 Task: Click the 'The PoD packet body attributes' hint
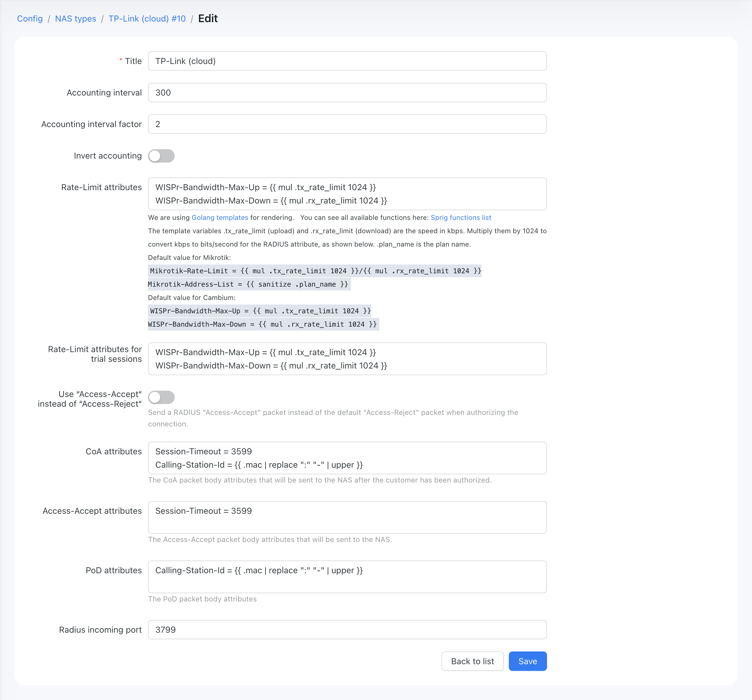202,599
